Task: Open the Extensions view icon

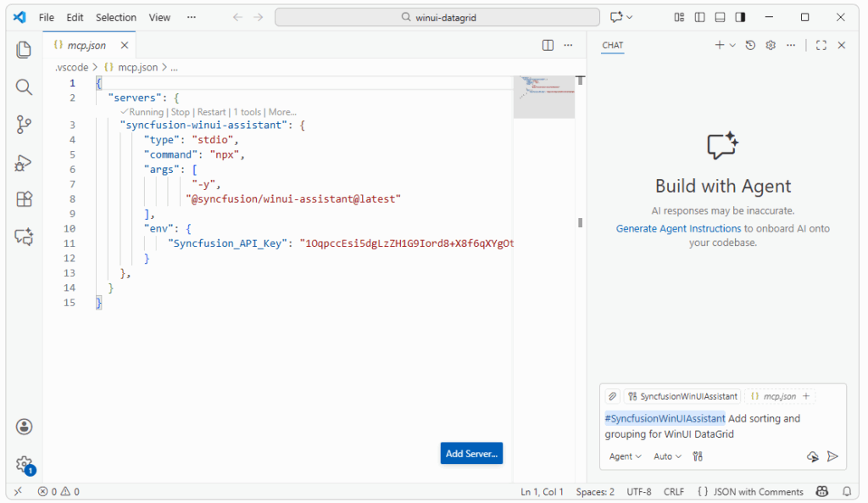Action: [x=25, y=199]
